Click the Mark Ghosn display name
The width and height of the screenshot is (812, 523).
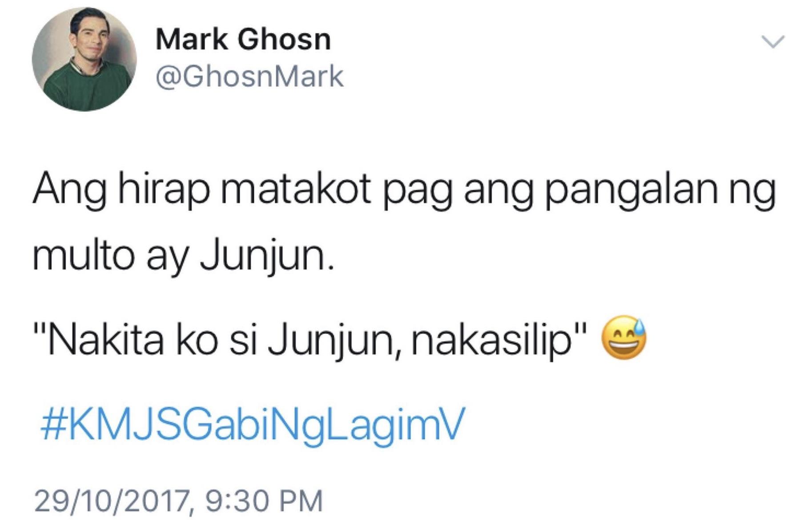click(x=243, y=40)
